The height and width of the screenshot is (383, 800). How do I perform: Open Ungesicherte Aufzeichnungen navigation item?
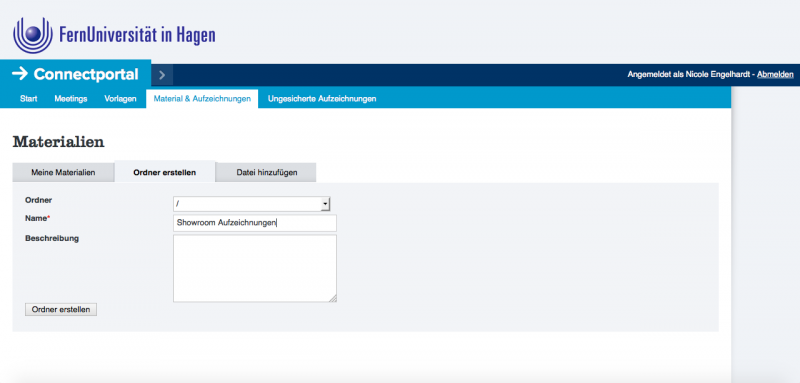tap(322, 99)
